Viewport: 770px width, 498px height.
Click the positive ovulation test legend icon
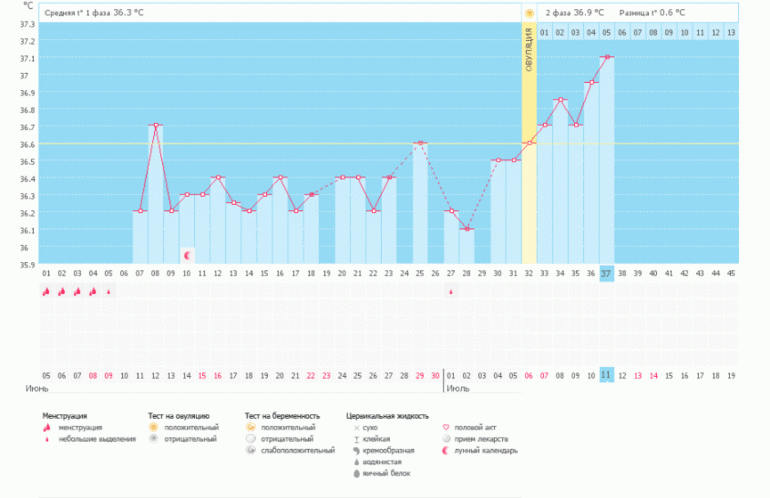pos(154,428)
